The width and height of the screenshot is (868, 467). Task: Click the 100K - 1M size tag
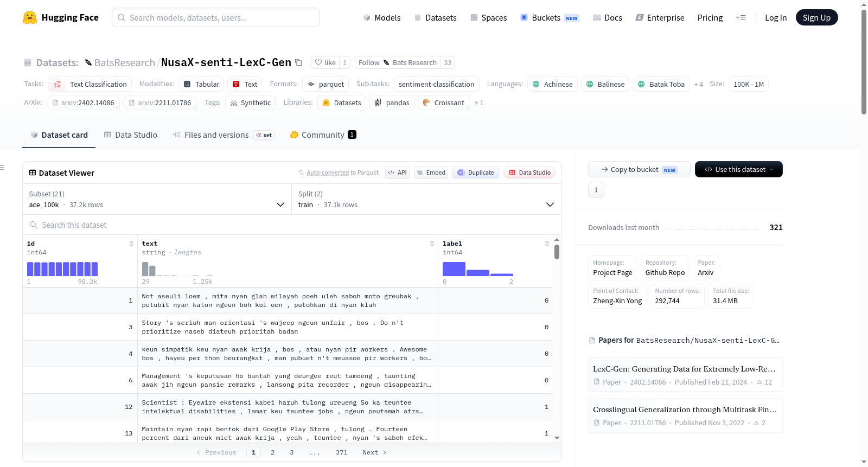[x=749, y=84]
